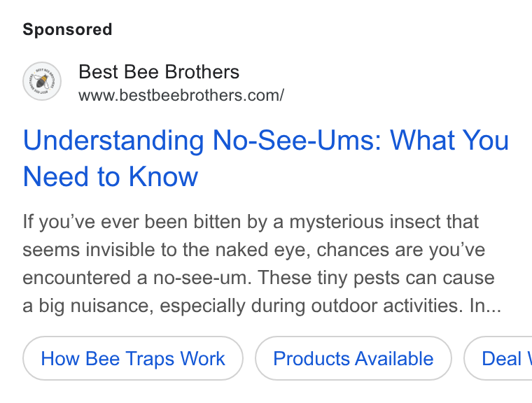
Task: Click the words 'What You' in the blue title
Action: click(449, 140)
